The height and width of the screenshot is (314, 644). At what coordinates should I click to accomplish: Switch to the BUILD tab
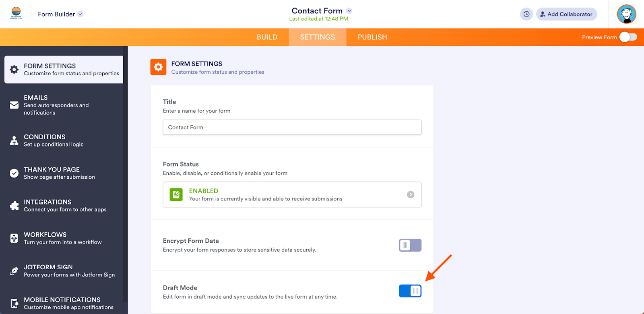(267, 37)
